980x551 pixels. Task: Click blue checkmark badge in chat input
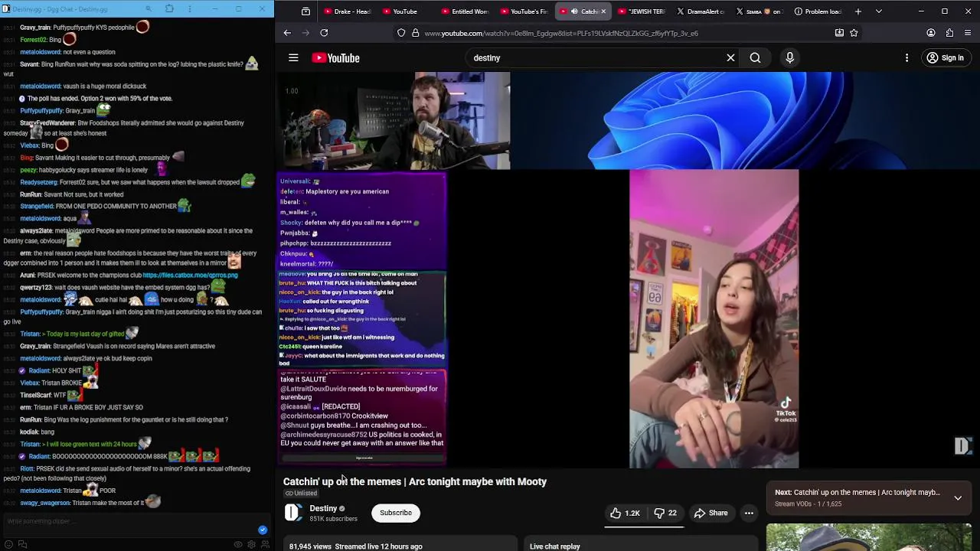click(263, 530)
